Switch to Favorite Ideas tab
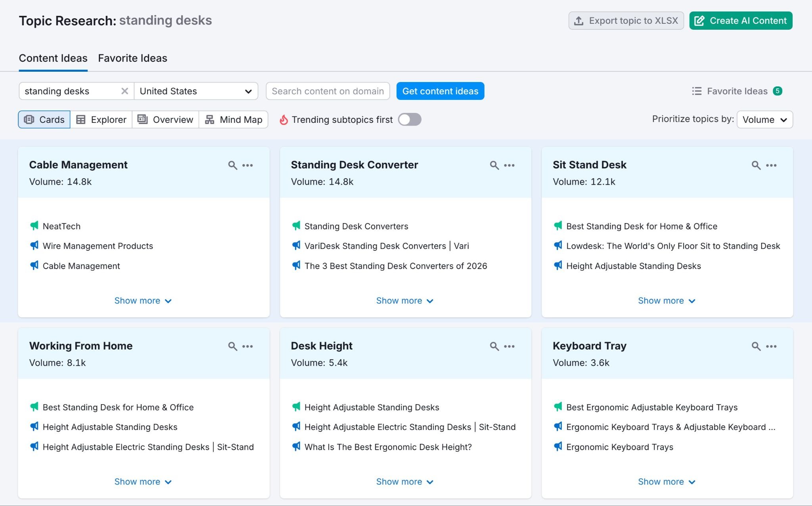Screen dimensions: 812x506 click(x=132, y=58)
